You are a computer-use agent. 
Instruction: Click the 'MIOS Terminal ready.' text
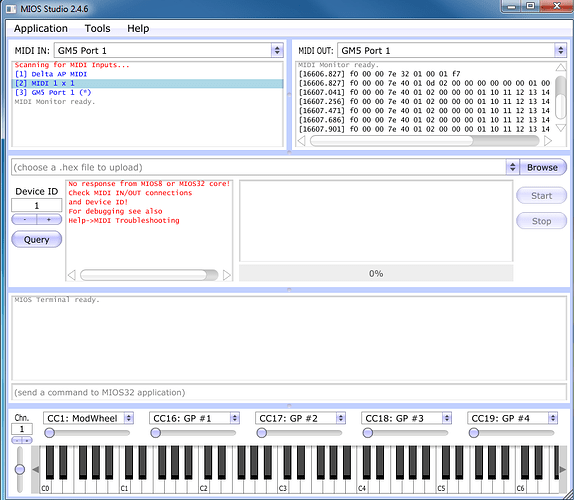(57, 299)
